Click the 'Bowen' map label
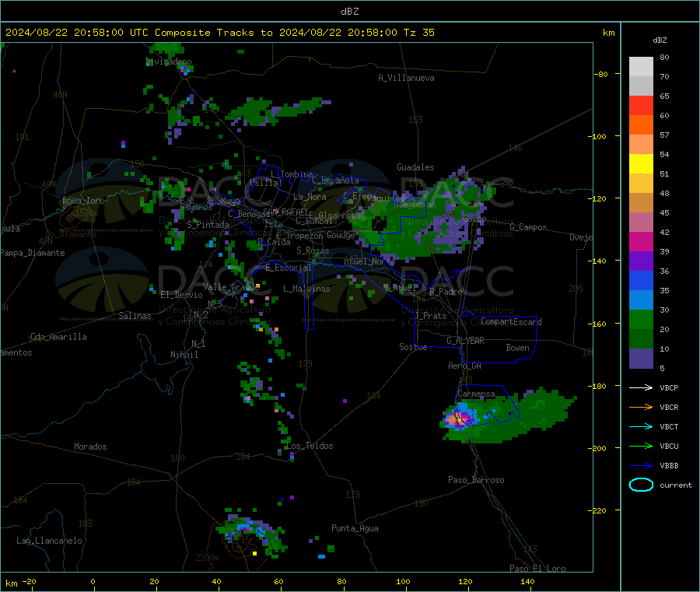This screenshot has height=592, width=700. 517,348
